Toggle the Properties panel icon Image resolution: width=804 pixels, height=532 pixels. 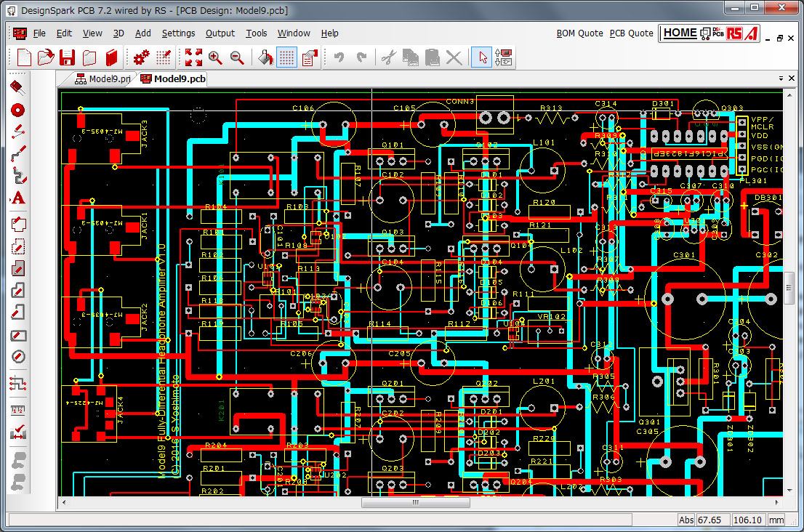(x=310, y=58)
